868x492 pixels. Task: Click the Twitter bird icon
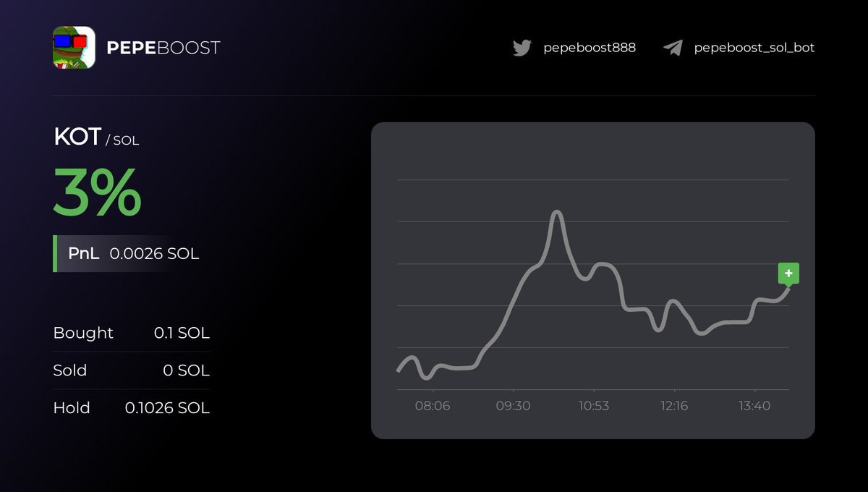(522, 48)
